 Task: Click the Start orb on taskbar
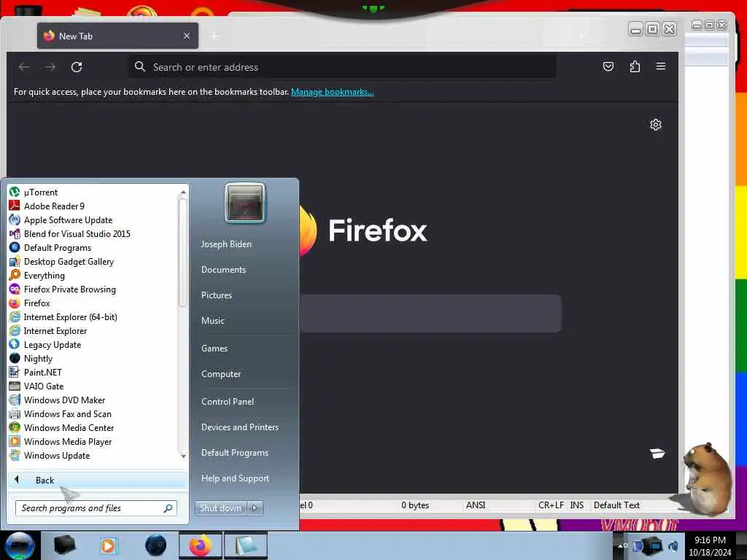coord(20,545)
